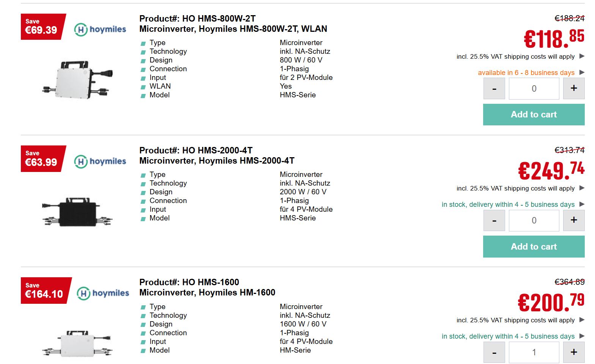The height and width of the screenshot is (364, 595).
Task: Increase quantity for HMS-800W-2T
Action: (x=573, y=89)
